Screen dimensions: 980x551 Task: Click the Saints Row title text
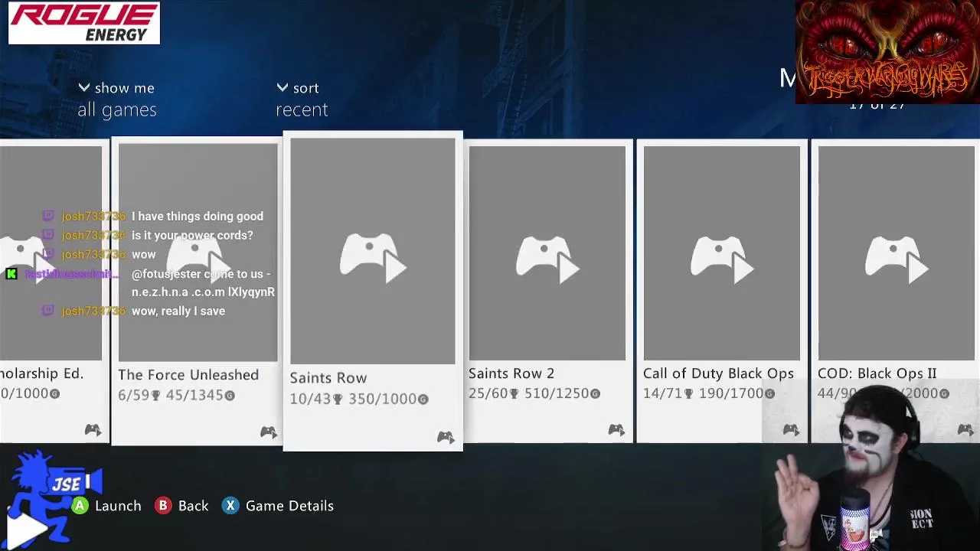328,378
